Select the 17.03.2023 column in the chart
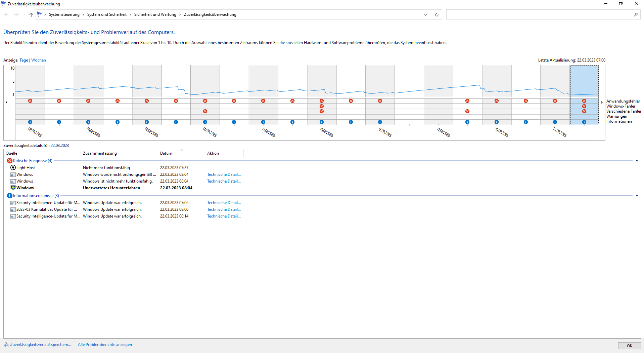Viewport: 644px width, 353px height. coord(439,95)
